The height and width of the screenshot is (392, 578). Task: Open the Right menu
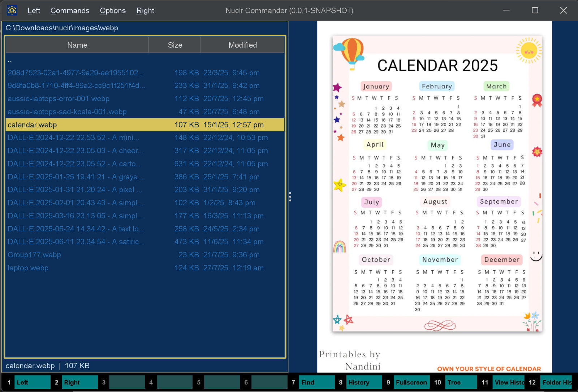pos(145,10)
